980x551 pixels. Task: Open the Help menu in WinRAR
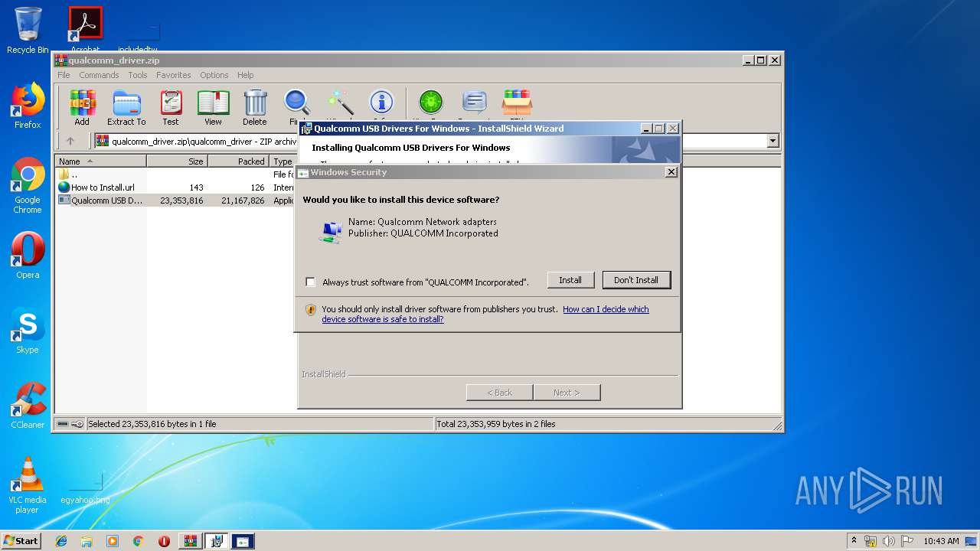click(x=245, y=75)
